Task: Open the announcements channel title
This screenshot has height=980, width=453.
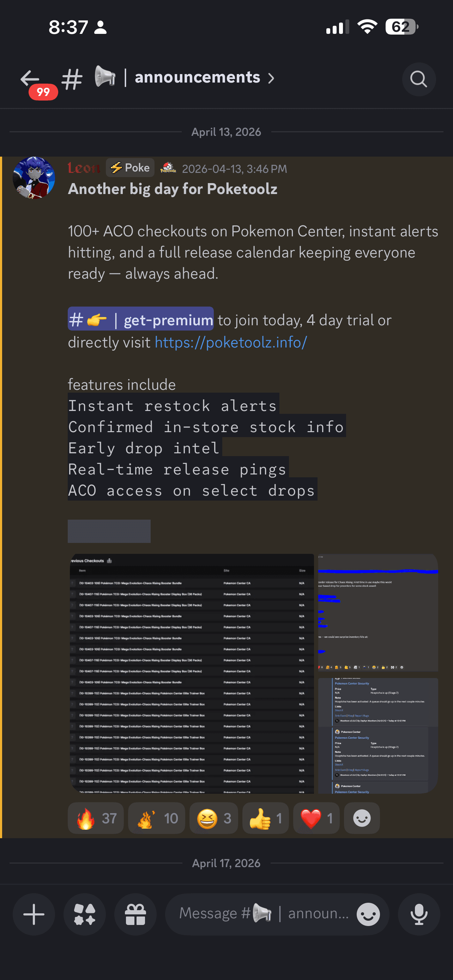Action: (198, 77)
